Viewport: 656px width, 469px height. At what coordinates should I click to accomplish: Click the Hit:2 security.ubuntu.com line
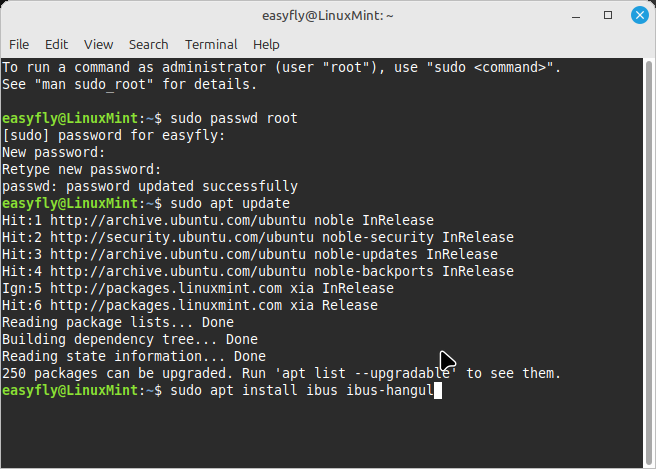tap(258, 237)
